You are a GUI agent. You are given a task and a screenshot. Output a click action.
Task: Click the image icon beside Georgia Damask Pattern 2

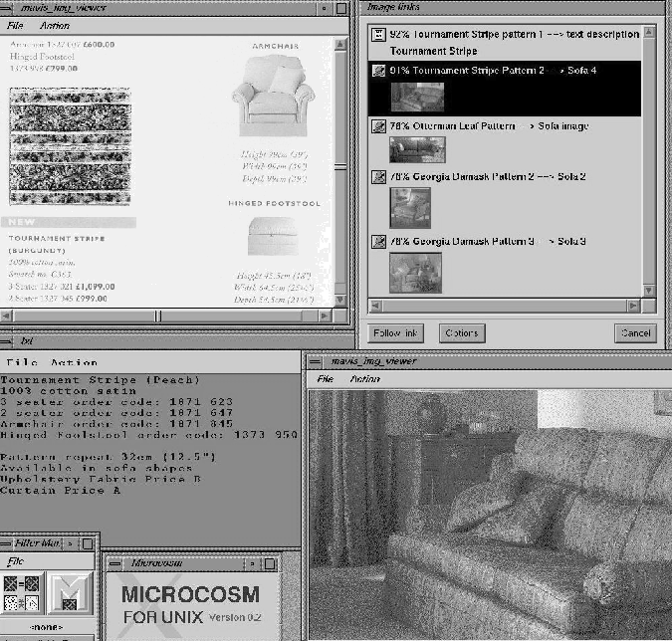pyautogui.click(x=378, y=177)
